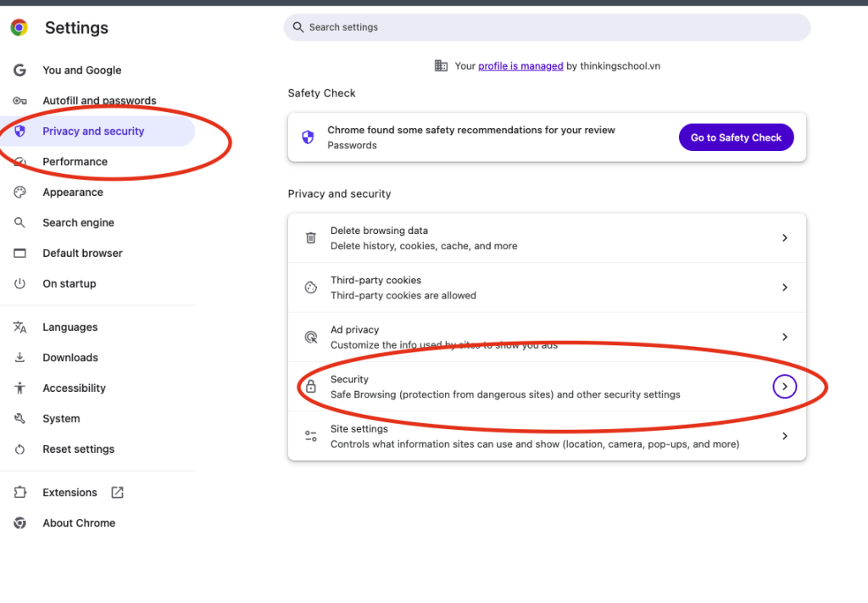868x603 pixels.
Task: Go to About Chrome page
Action: tap(79, 523)
